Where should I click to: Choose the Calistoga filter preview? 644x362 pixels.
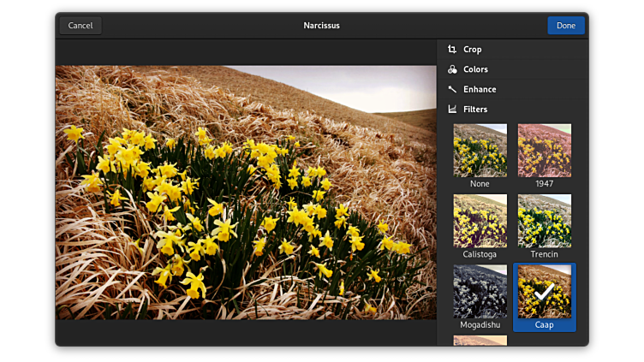[480, 221]
